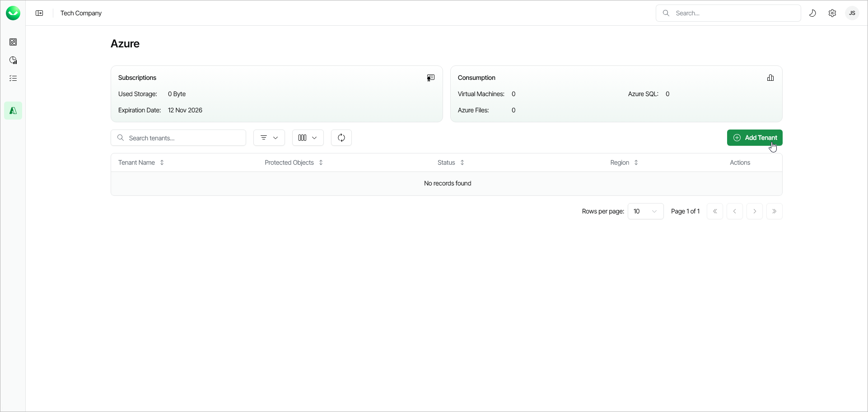The width and height of the screenshot is (868, 412).
Task: Click the Add Tenant button
Action: pos(755,138)
